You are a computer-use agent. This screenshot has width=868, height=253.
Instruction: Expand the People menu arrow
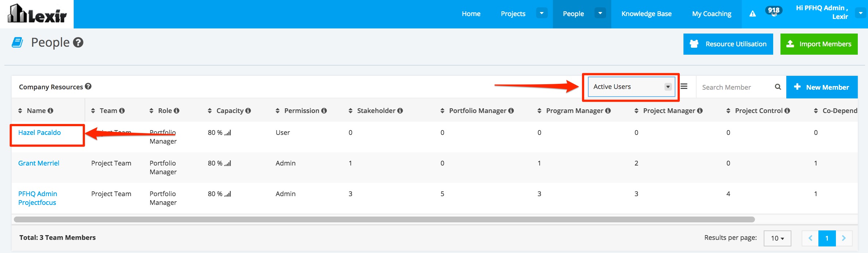600,13
